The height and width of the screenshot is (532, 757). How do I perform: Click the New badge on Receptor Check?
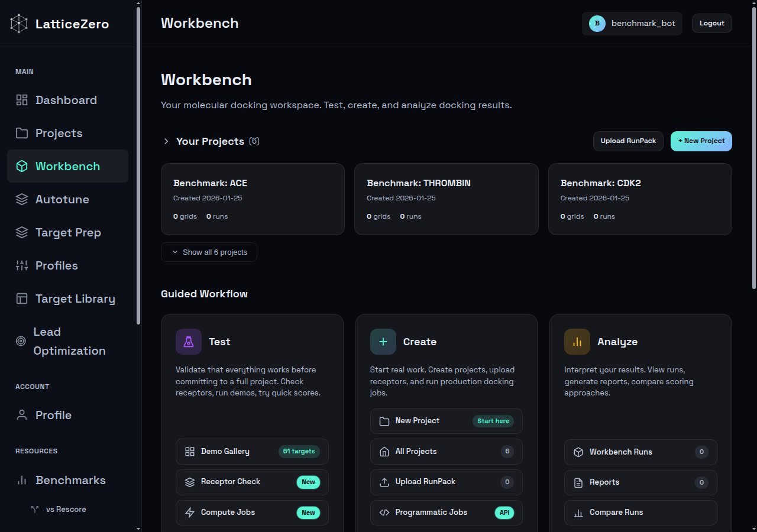(x=308, y=482)
